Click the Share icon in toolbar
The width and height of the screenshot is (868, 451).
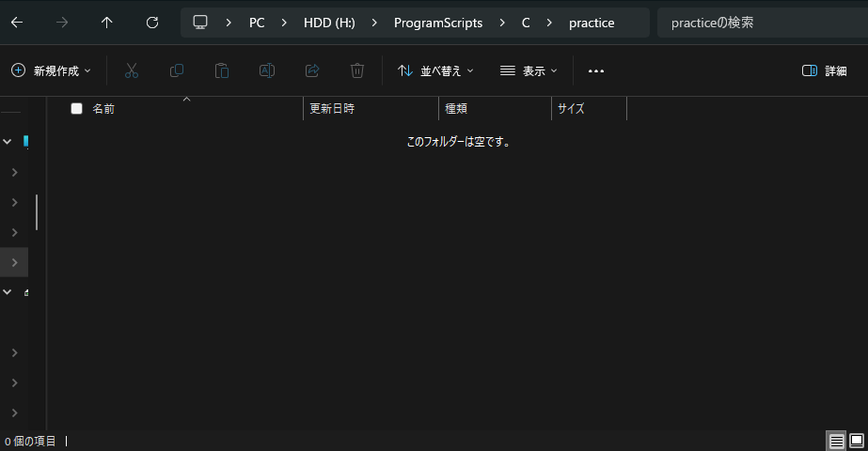tap(312, 70)
